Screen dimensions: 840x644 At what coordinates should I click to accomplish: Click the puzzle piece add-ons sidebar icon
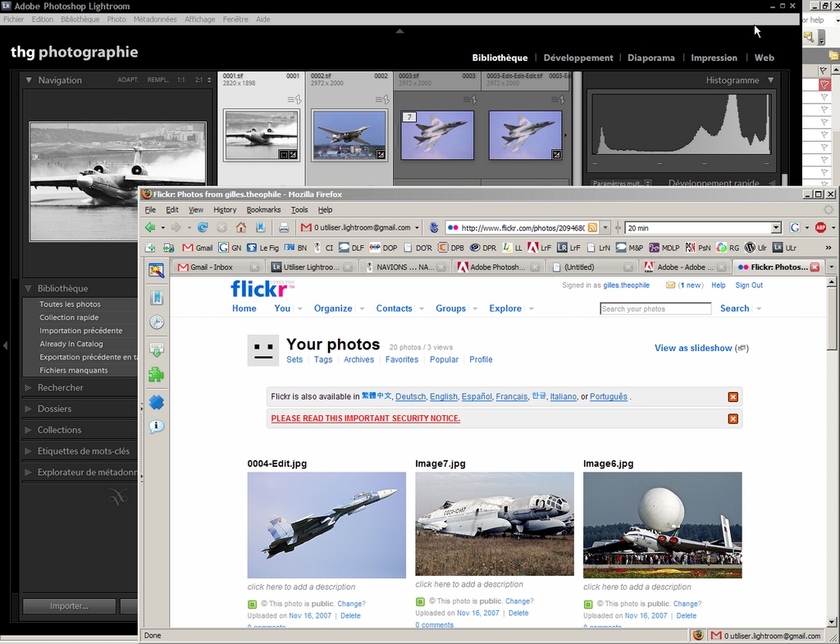[156, 375]
